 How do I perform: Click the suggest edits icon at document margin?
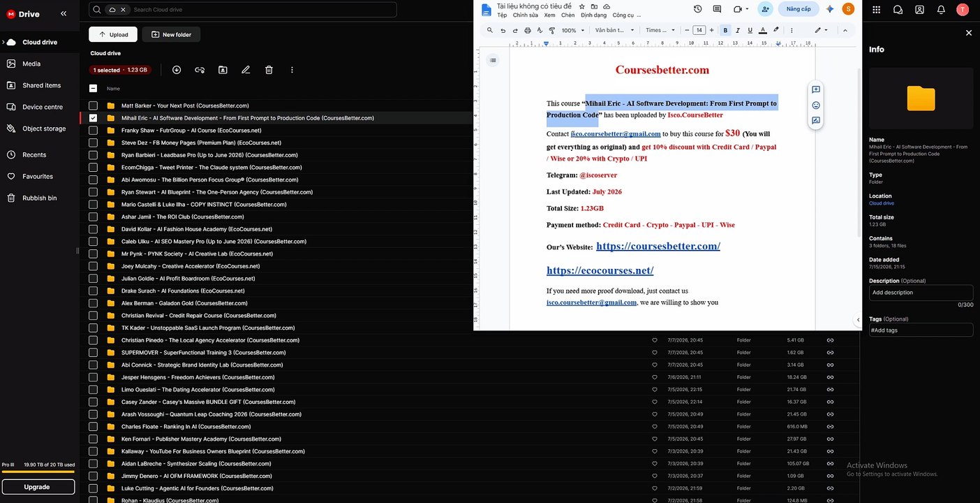click(815, 120)
